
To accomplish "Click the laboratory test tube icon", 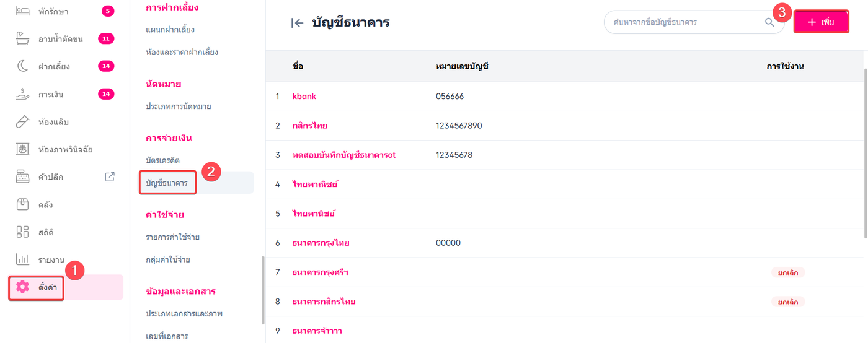I will [23, 121].
